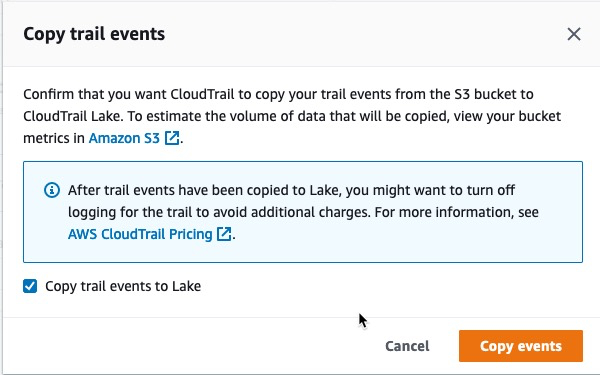Click the Copy trail events dialog title

pos(94,34)
